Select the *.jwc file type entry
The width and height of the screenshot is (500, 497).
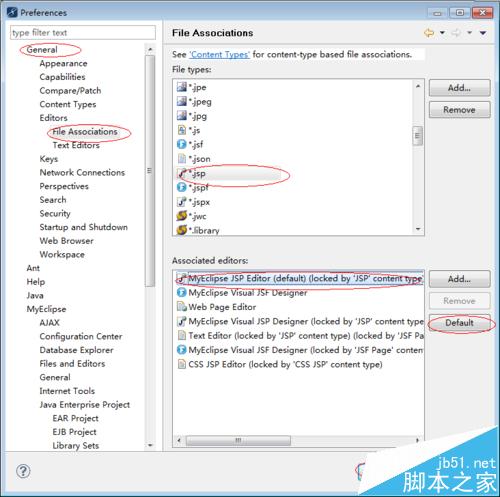192,216
